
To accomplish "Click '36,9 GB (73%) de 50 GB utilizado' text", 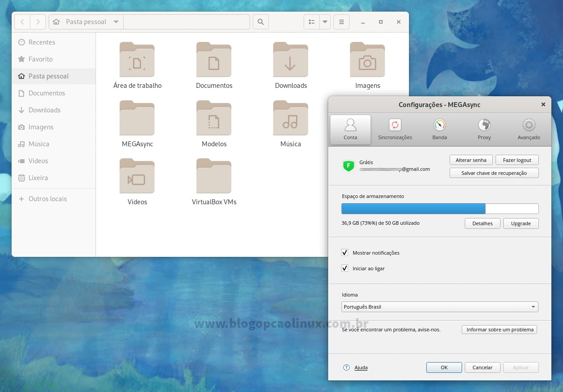I will pos(380,223).
